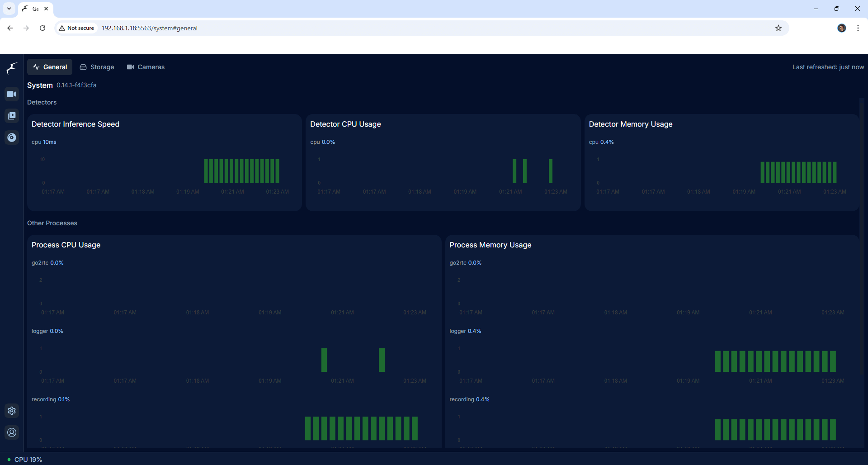Click logger 0.0% under Process CPU Usage
This screenshot has width=868, height=465.
pos(47,331)
